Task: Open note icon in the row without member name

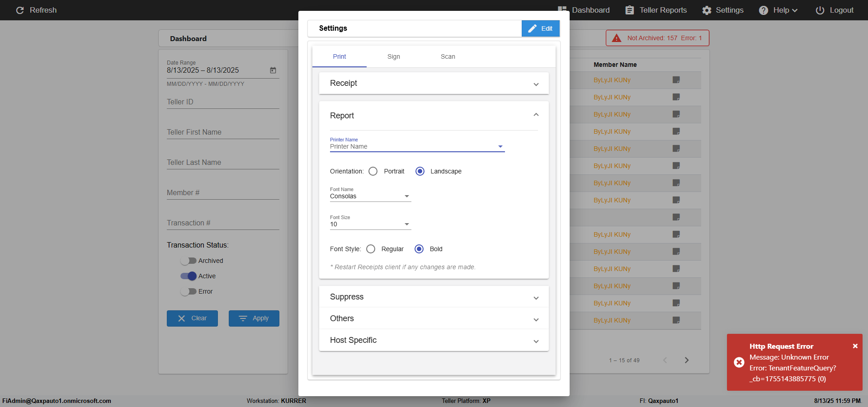Action: (676, 217)
